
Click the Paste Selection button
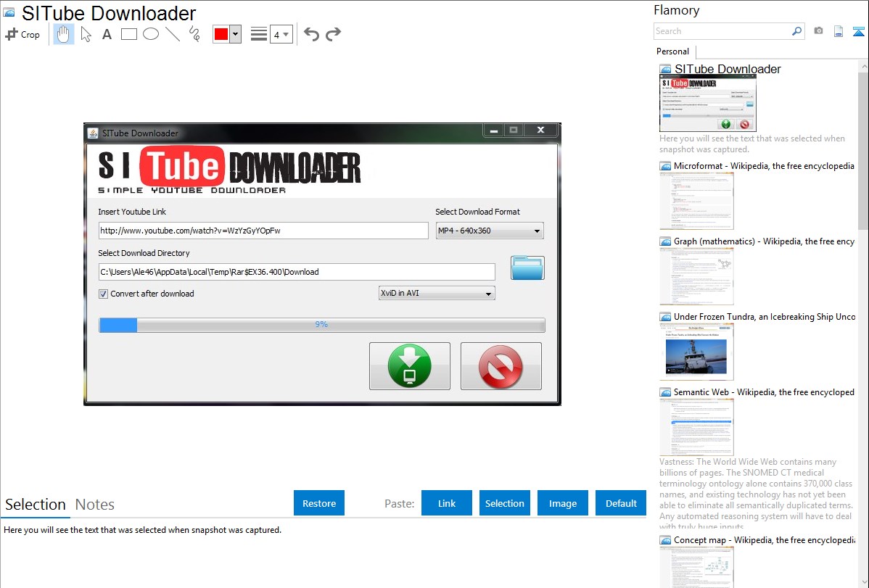pyautogui.click(x=504, y=502)
